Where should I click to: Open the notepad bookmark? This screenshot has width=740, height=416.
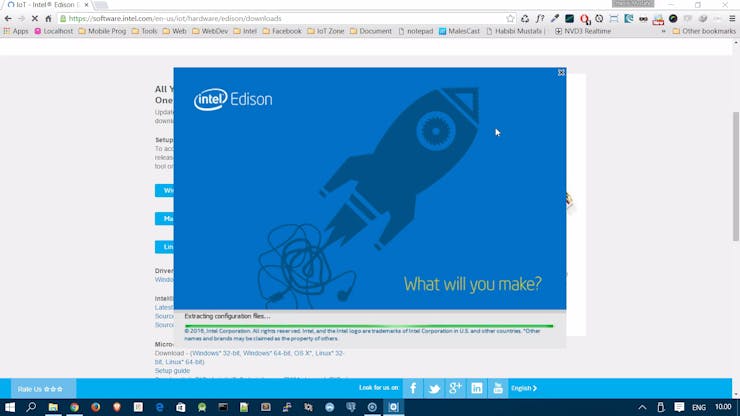415,31
